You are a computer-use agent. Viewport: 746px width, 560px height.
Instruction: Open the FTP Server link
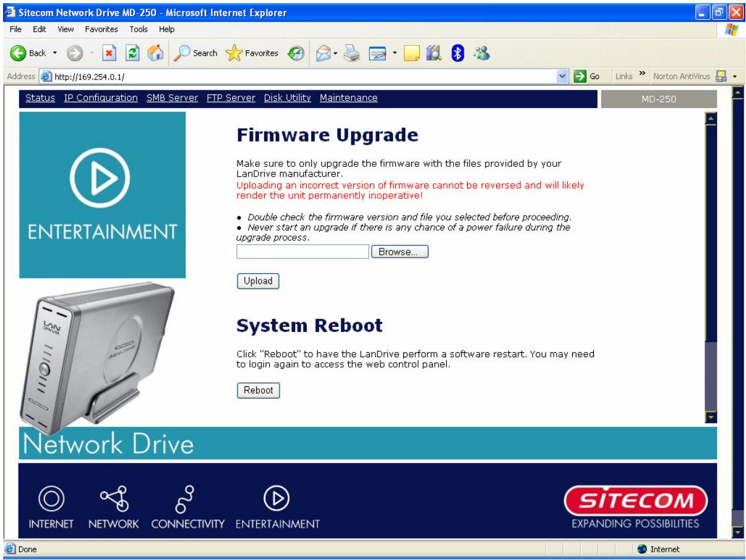pyautogui.click(x=231, y=98)
